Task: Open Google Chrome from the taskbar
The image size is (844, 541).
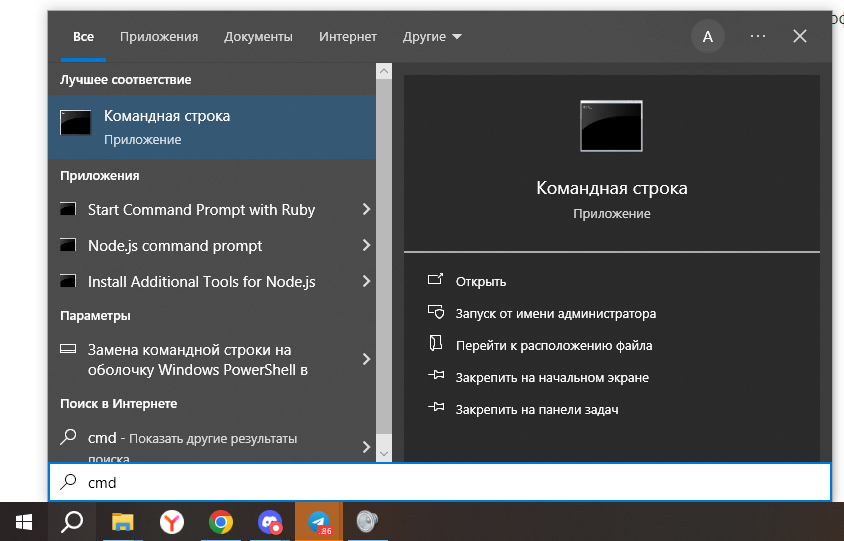Action: [221, 522]
